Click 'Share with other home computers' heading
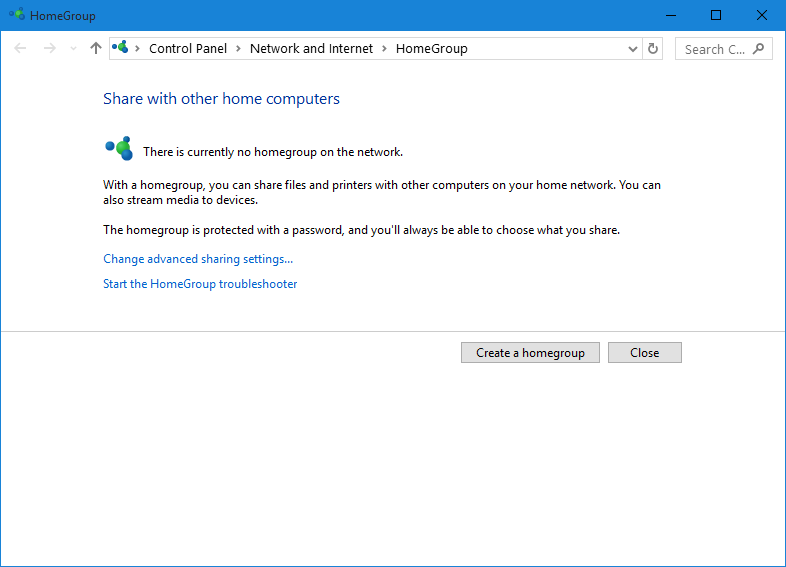This screenshot has height=567, width=786. (221, 99)
